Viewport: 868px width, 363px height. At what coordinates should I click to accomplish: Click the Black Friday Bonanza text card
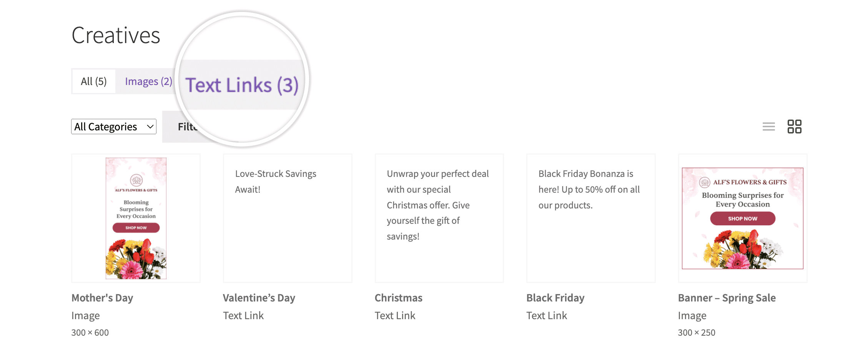click(x=591, y=218)
